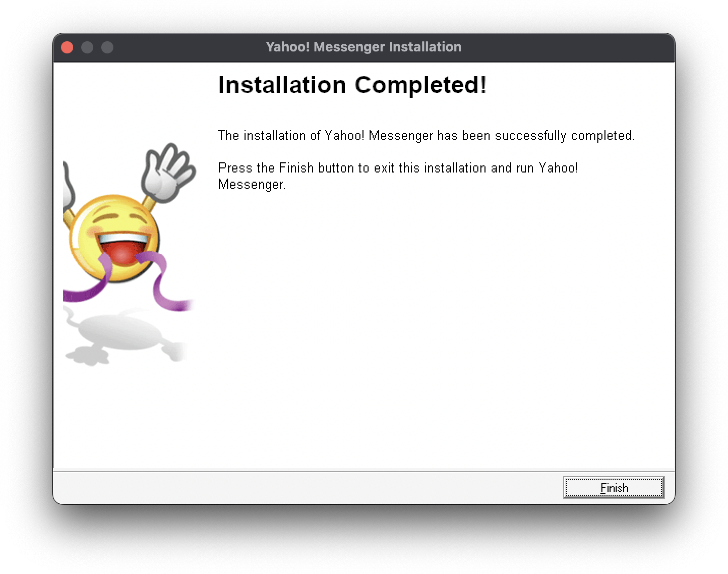Click the minimize button in the title bar
The height and width of the screenshot is (574, 728).
[x=87, y=47]
